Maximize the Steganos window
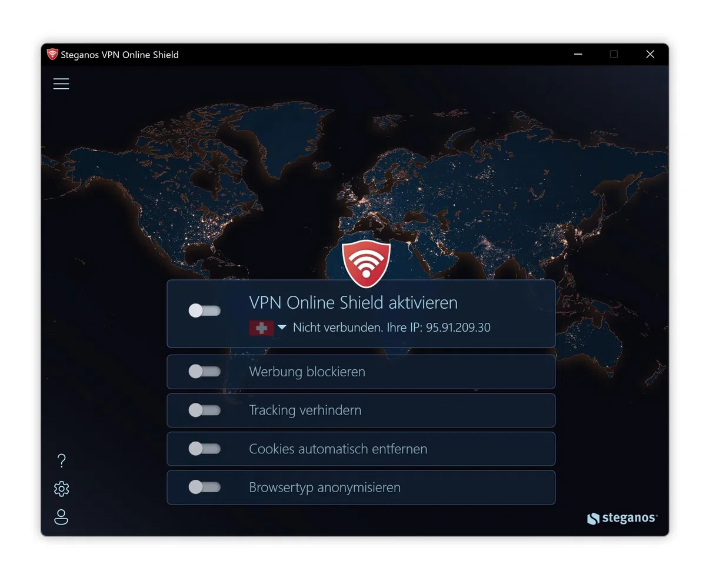Screen dimensions: 706x588 pyautogui.click(x=614, y=54)
